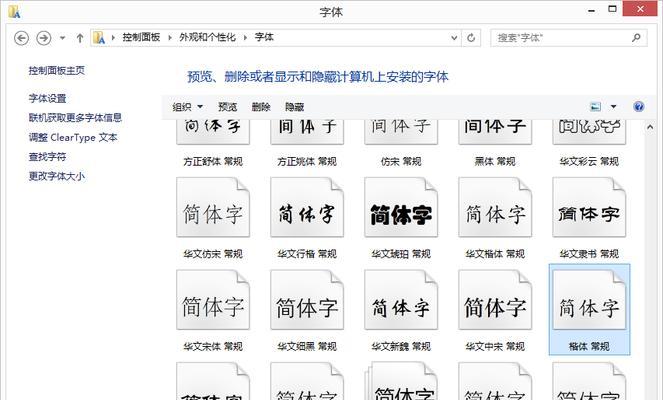Viewport: 663px width, 400px height.
Task: Maximize the 字体 window
Action: 612,8
